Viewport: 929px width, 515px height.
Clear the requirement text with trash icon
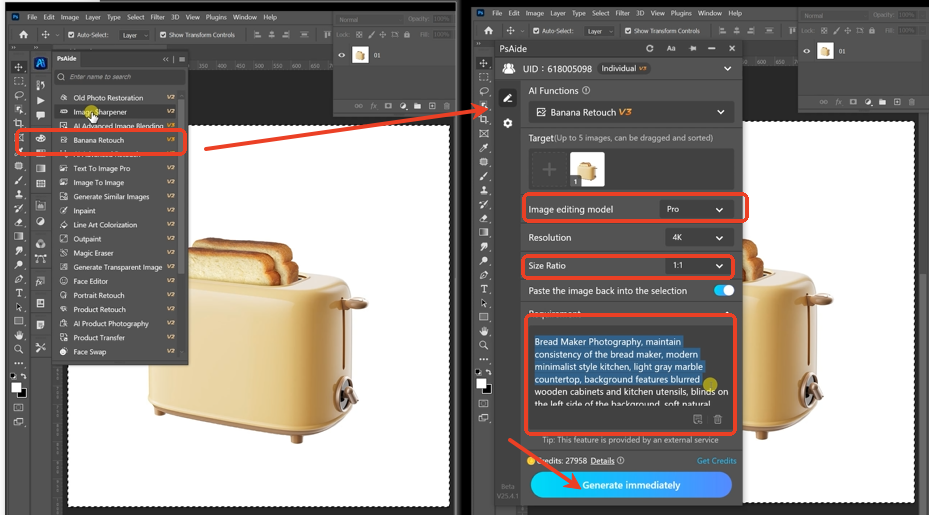tap(717, 420)
